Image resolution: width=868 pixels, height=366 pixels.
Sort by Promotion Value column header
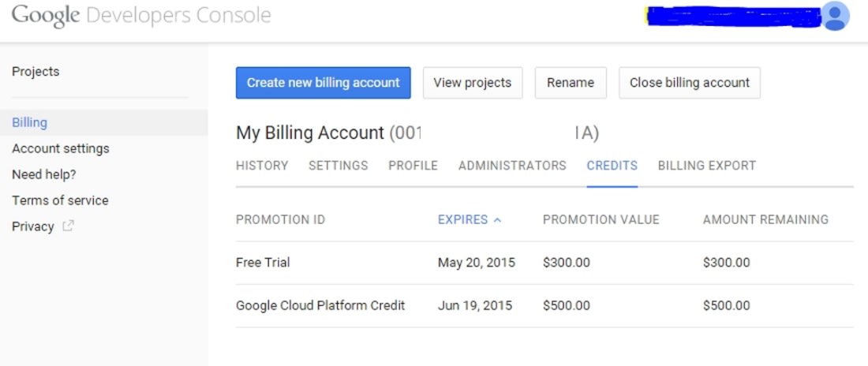[x=600, y=220]
